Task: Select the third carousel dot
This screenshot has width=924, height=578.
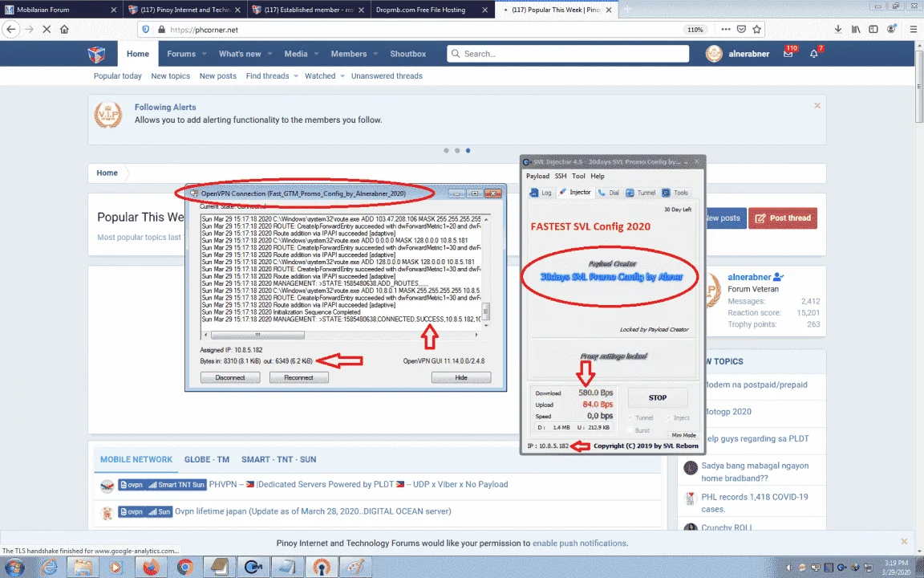Action: tap(468, 150)
